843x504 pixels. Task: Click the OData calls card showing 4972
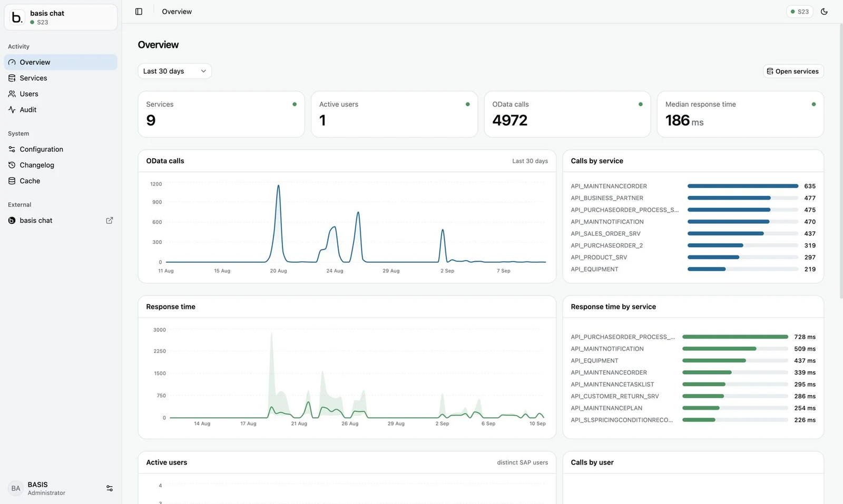(x=567, y=114)
